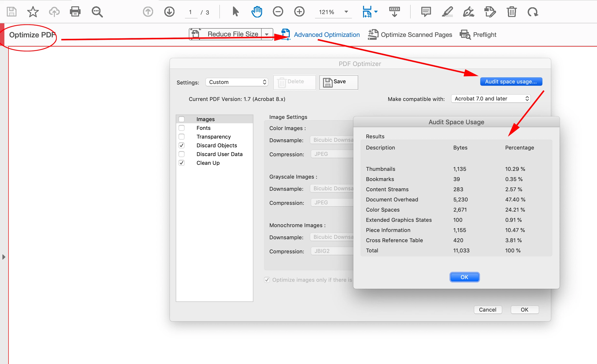Select the Hand pan tool
The image size is (597, 364).
[x=257, y=12]
